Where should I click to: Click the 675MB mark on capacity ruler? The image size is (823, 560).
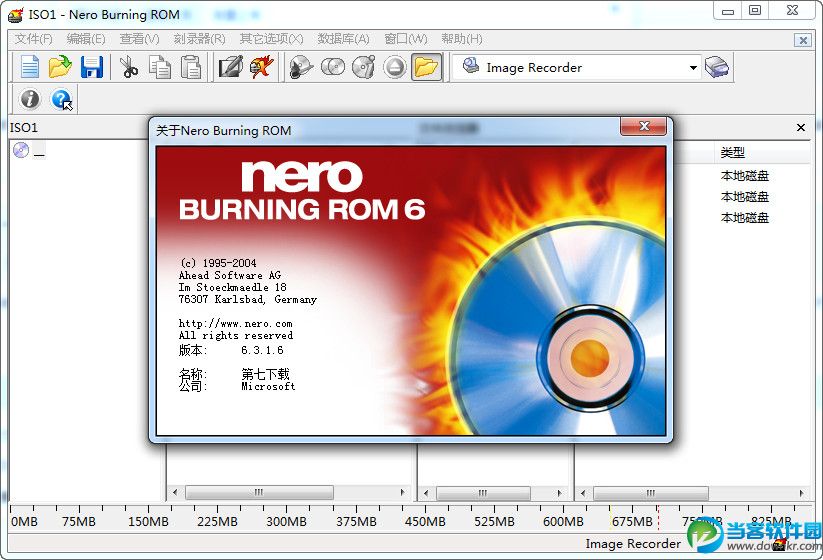(632, 522)
